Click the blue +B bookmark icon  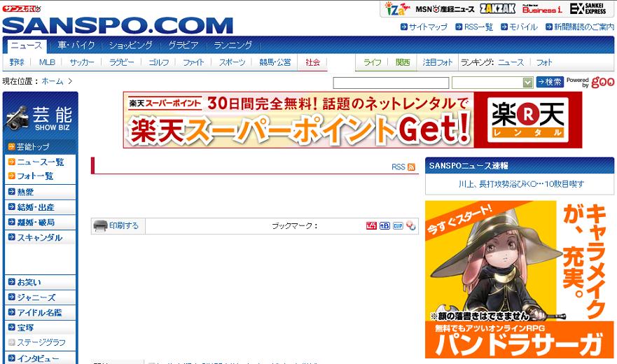(385, 225)
